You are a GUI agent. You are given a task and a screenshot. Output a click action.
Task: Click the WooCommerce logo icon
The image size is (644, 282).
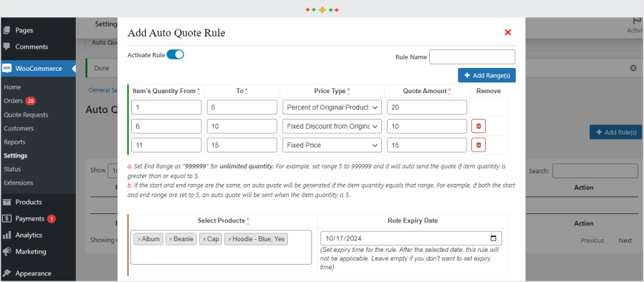tap(6, 69)
